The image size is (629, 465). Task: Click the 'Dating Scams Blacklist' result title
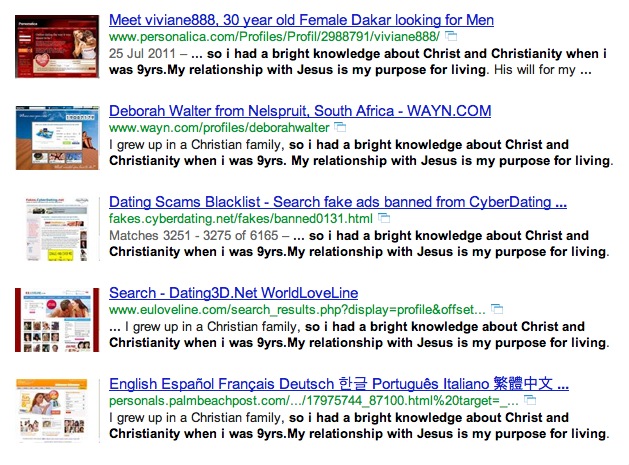point(338,202)
